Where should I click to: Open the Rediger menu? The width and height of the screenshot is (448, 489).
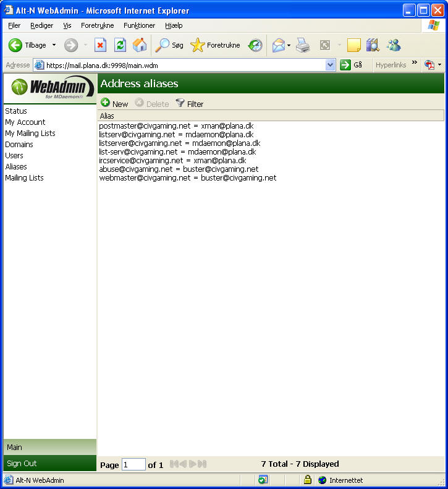[41, 25]
